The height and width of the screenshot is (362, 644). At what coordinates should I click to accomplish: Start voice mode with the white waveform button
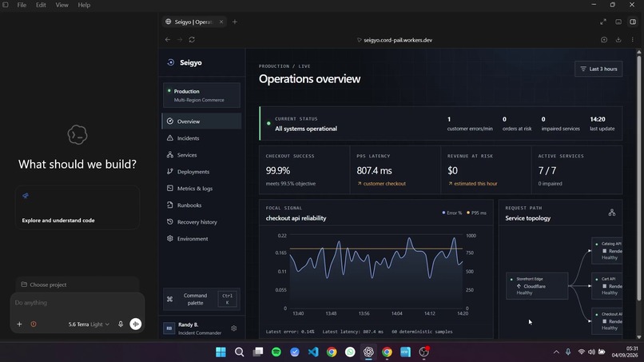point(136,324)
